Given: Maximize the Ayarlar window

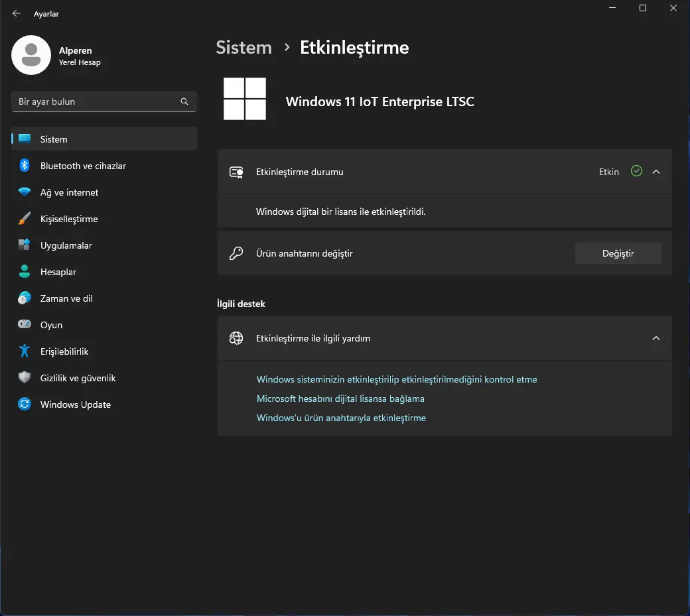Looking at the screenshot, I should click(x=642, y=8).
